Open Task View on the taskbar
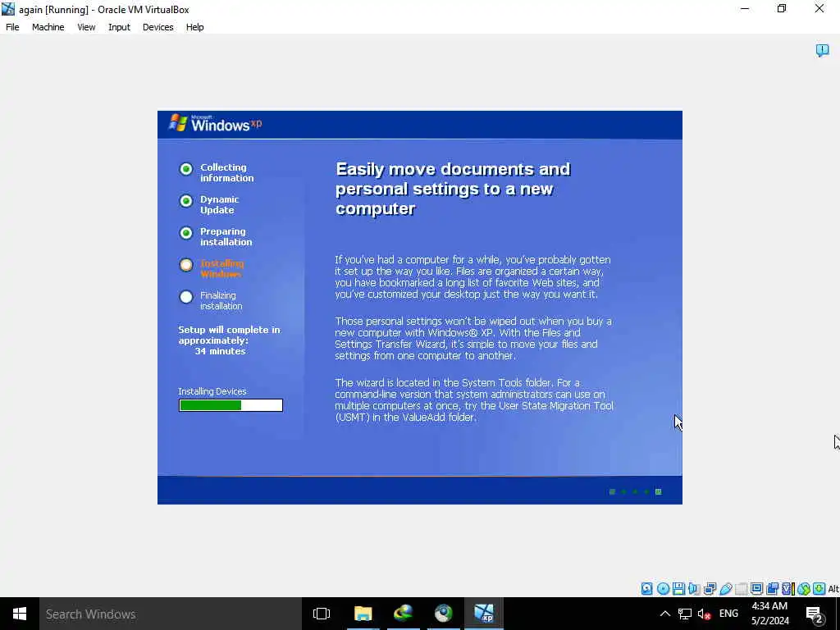 click(322, 614)
